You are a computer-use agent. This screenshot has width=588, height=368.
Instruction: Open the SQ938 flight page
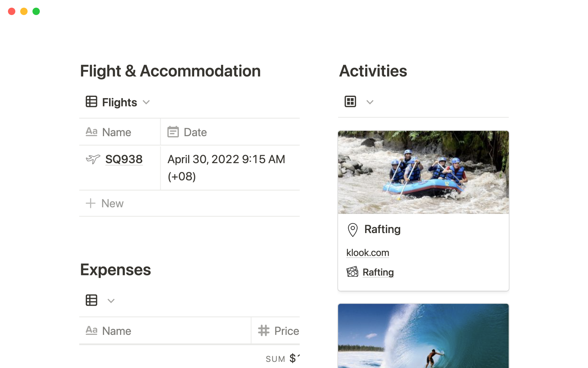tap(124, 159)
